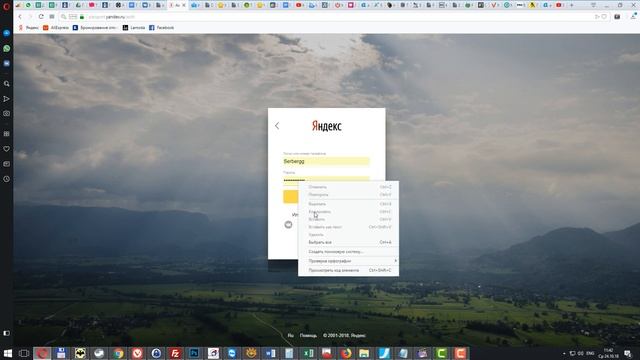Image resolution: width=640 pixels, height=360 pixels.
Task: Open the AliExpress bookmark
Action: click(x=56, y=28)
